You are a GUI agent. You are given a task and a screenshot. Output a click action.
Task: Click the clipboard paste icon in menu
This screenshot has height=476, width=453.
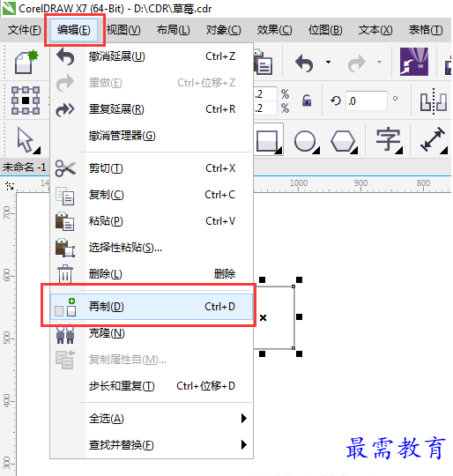pos(65,221)
